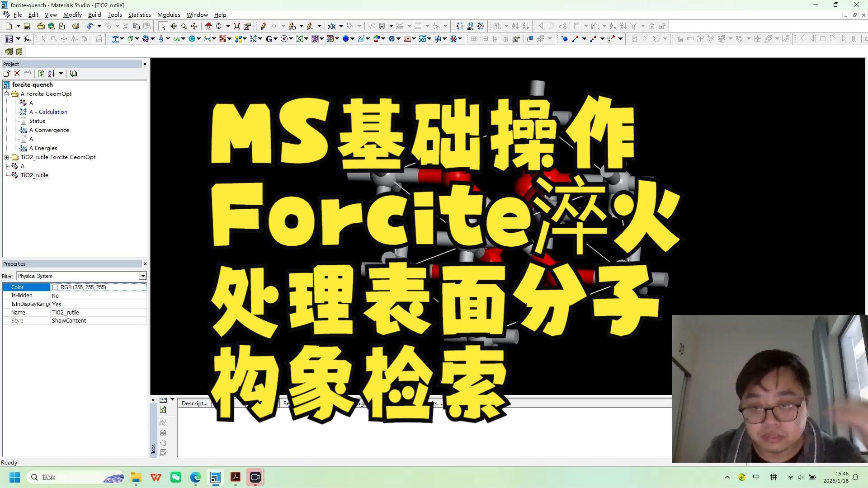Select A Energies in the project tree
The width and height of the screenshot is (868, 488).
(43, 148)
